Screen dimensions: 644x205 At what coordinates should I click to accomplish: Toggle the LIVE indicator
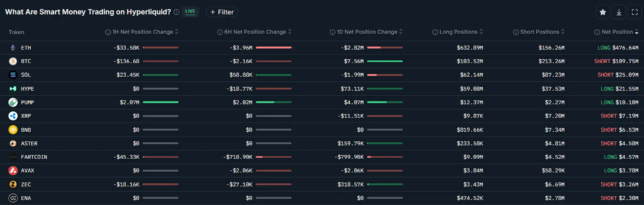coord(190,12)
